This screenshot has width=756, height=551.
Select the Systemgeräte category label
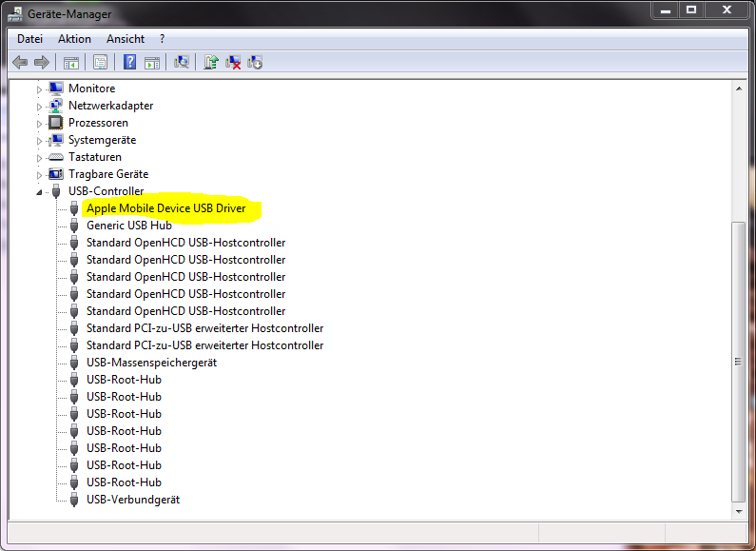click(x=102, y=140)
